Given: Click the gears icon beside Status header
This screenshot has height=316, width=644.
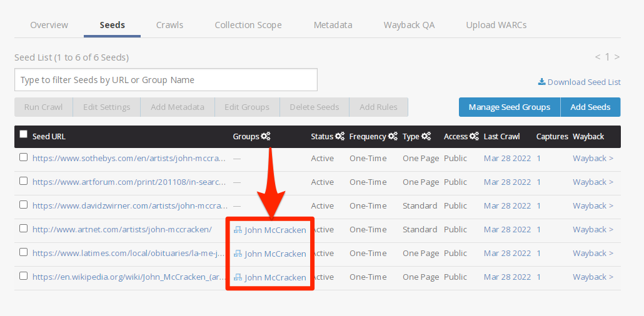Looking at the screenshot, I should pos(340,136).
